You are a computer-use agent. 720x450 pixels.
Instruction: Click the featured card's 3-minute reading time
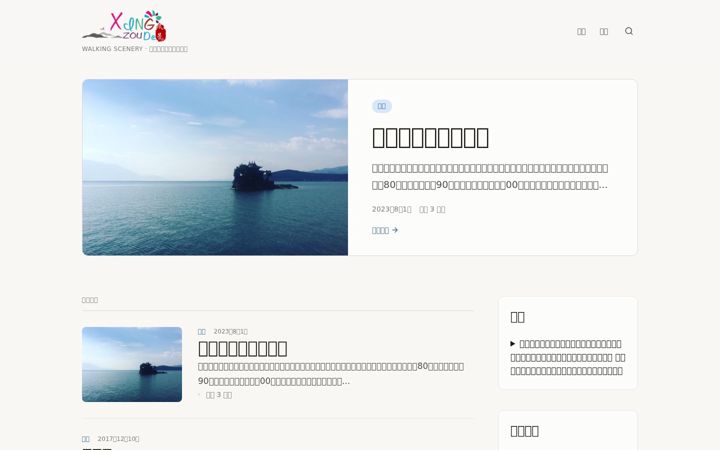[x=432, y=209]
